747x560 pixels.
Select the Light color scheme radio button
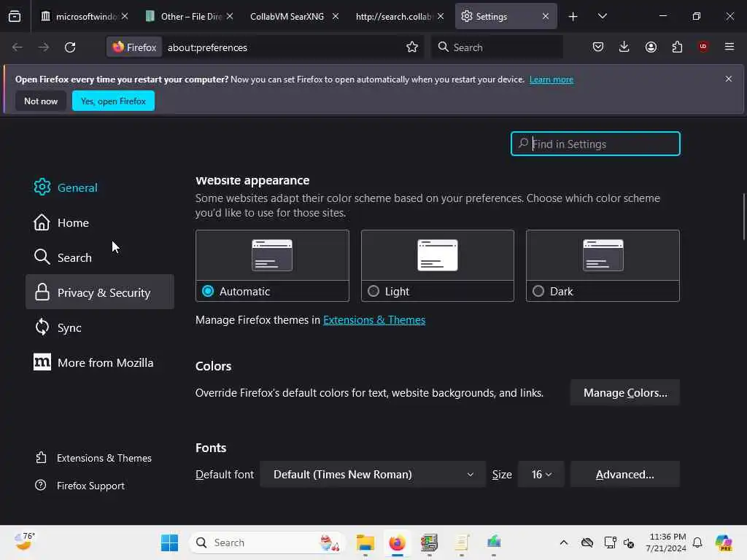(x=373, y=291)
